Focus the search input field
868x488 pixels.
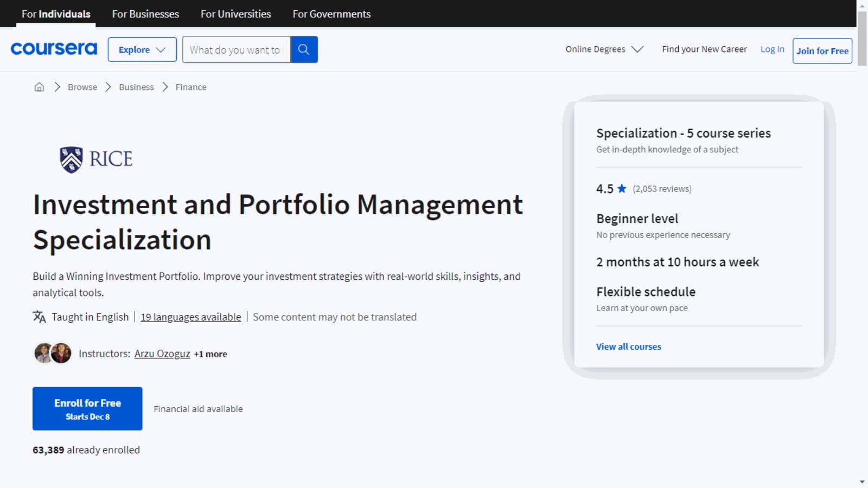(237, 49)
